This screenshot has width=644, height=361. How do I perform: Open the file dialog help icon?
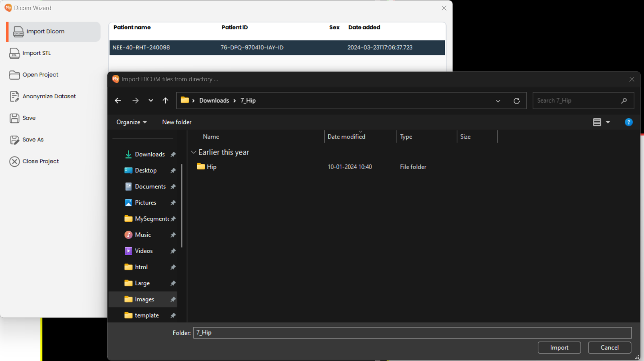tap(628, 122)
